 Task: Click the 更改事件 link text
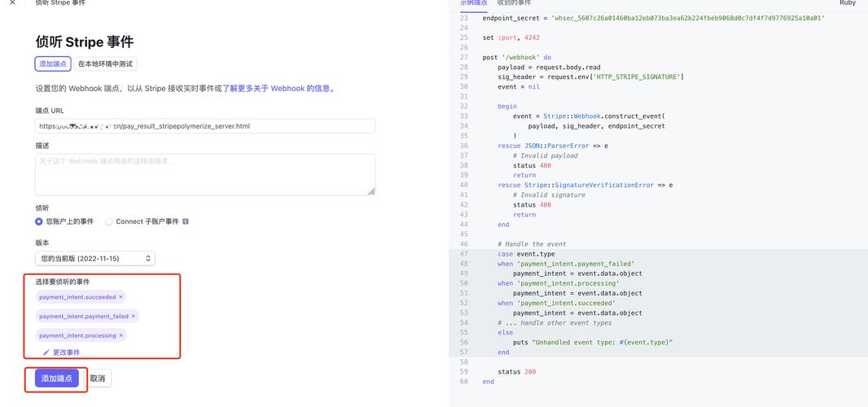click(x=67, y=352)
